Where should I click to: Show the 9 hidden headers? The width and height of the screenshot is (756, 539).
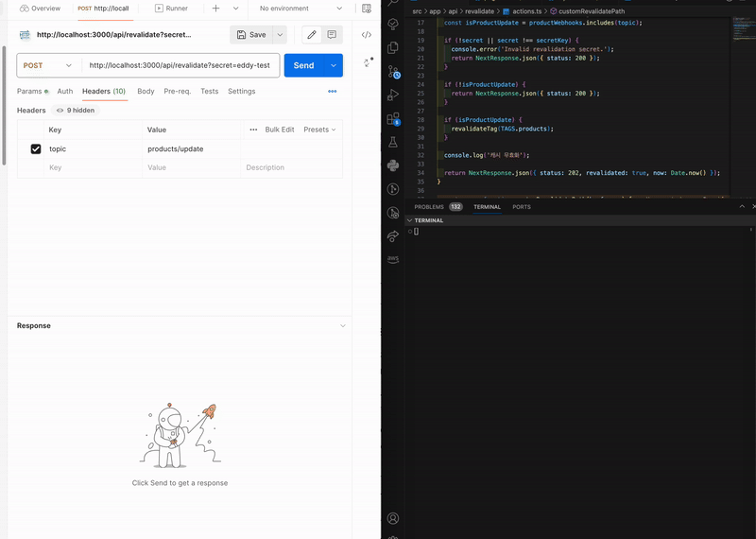point(76,111)
